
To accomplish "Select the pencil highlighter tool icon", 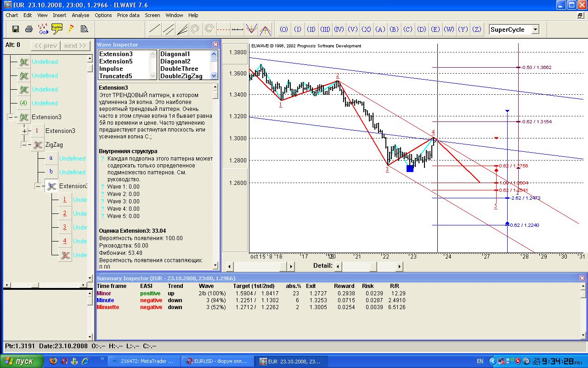I will (71, 29).
